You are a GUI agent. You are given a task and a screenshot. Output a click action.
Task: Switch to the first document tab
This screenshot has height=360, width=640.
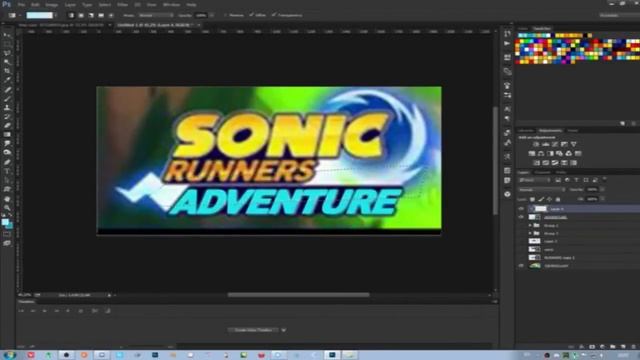[x=61, y=25]
